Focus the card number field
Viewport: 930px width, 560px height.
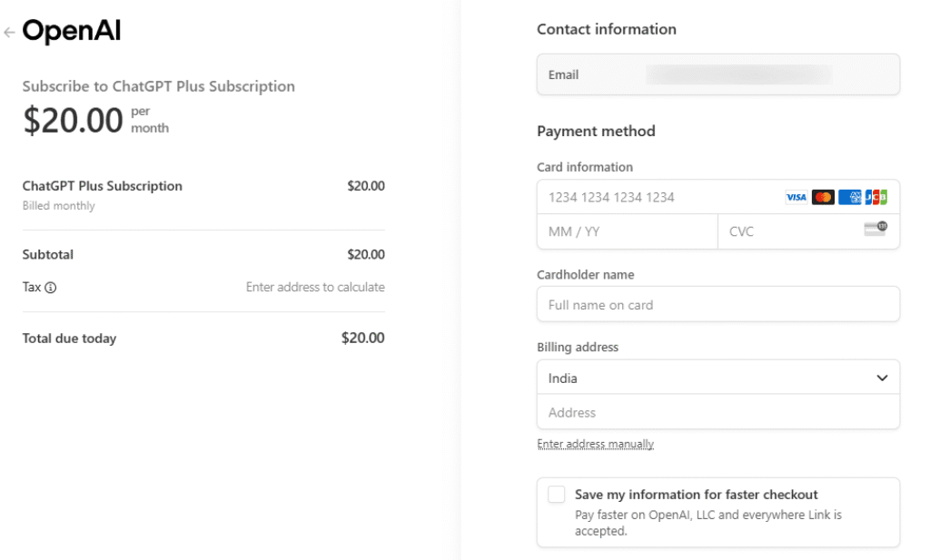718,197
